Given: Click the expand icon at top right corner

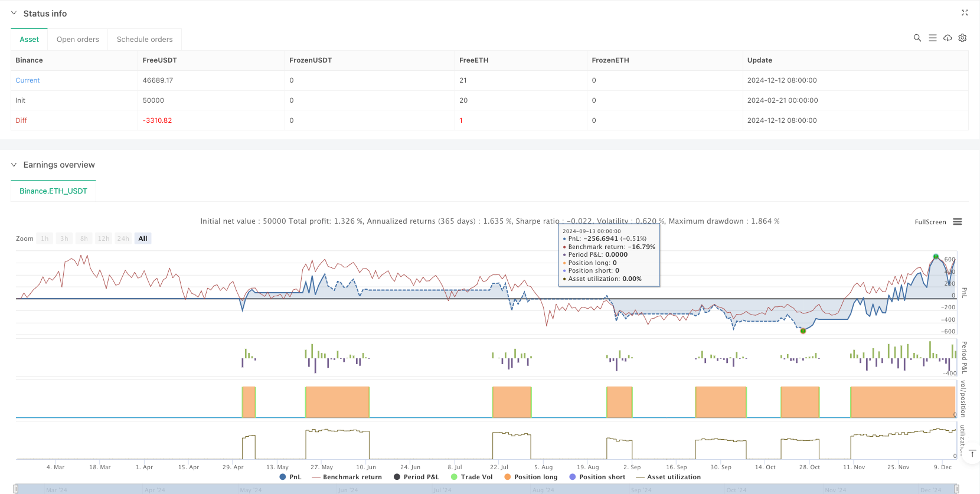Looking at the screenshot, I should click(x=965, y=13).
